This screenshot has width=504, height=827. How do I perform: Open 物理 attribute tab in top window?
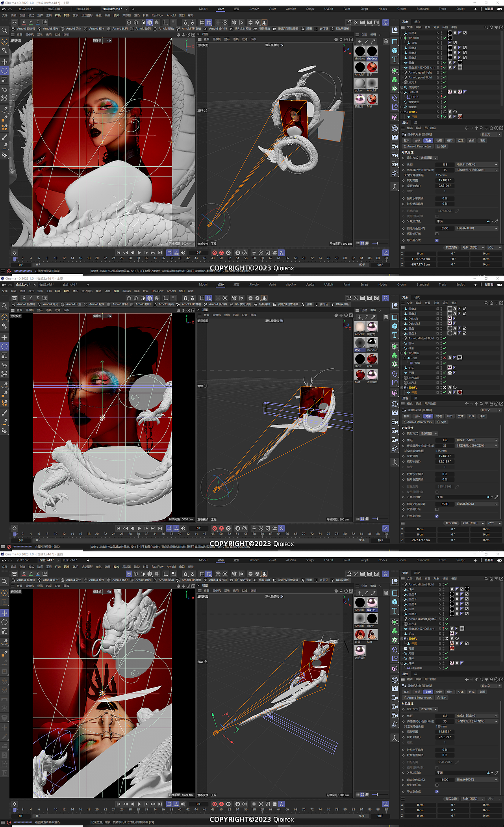coord(439,141)
